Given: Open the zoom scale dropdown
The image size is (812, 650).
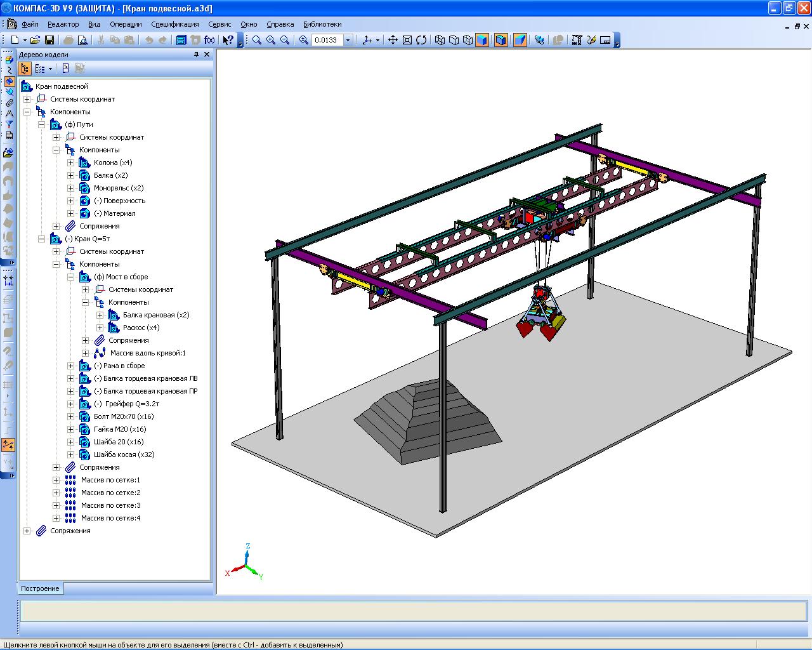Looking at the screenshot, I should tap(348, 40).
